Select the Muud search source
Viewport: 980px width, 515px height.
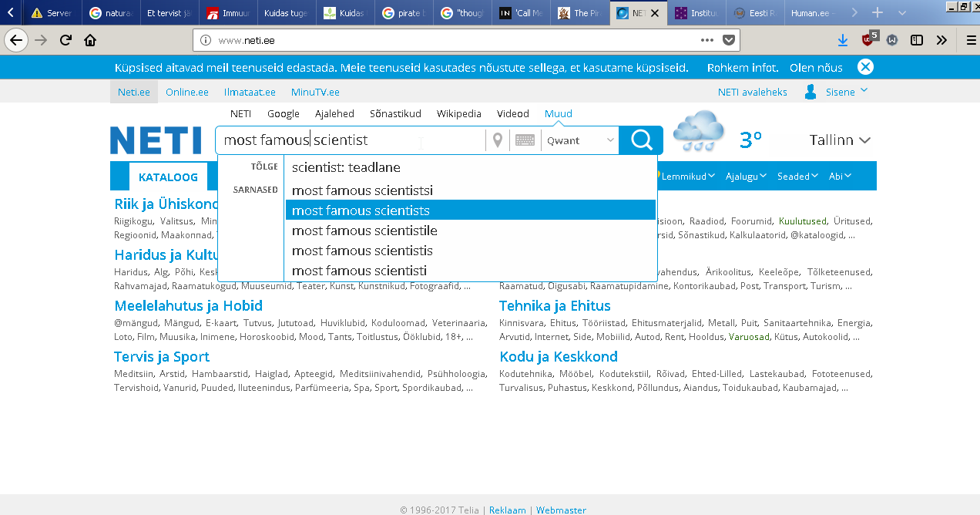tap(559, 113)
